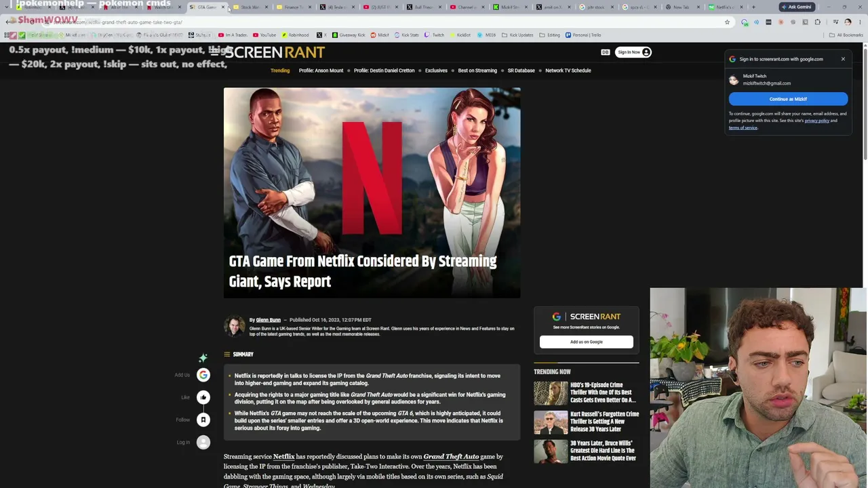This screenshot has height=488, width=868.
Task: Open Profile: Destin Daniel Cretton nav link
Action: (384, 70)
